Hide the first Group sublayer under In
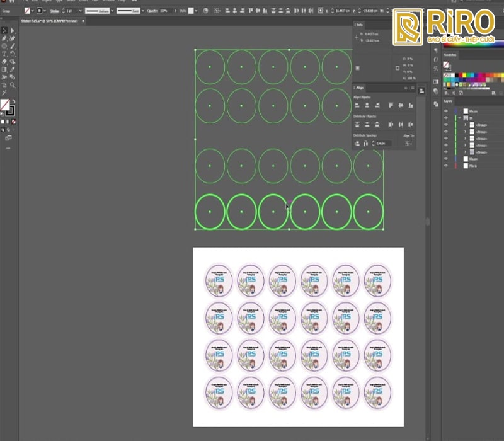Viewport: 504px width, 441px height. click(x=446, y=125)
